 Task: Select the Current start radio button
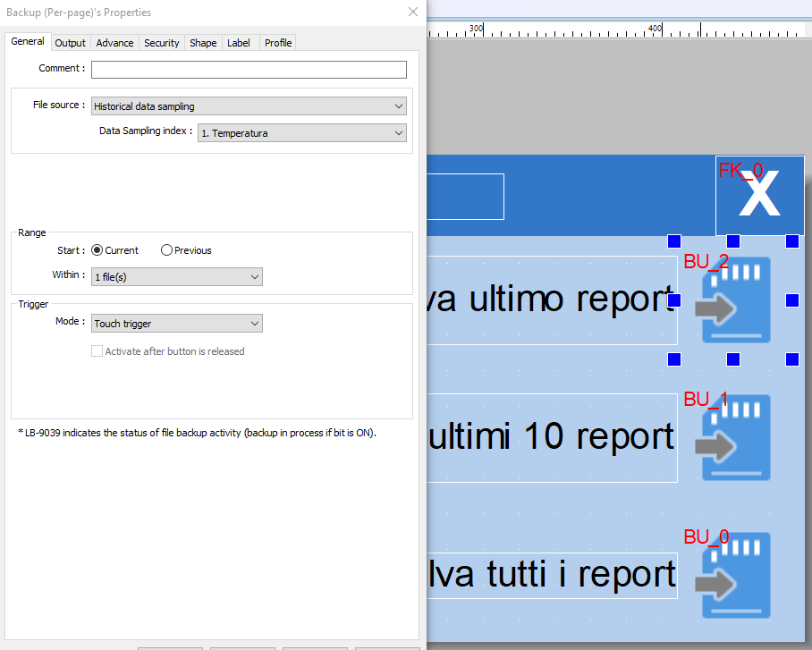97,250
